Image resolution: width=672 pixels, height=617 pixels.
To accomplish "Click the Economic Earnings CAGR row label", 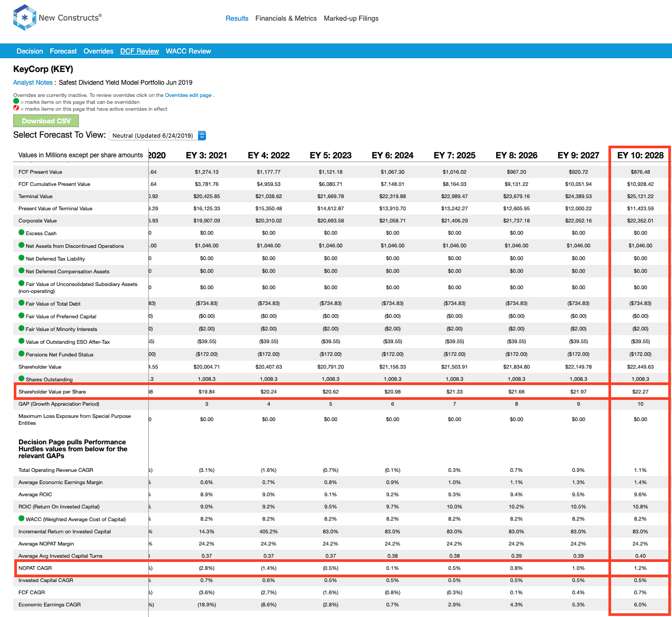I will (49, 604).
